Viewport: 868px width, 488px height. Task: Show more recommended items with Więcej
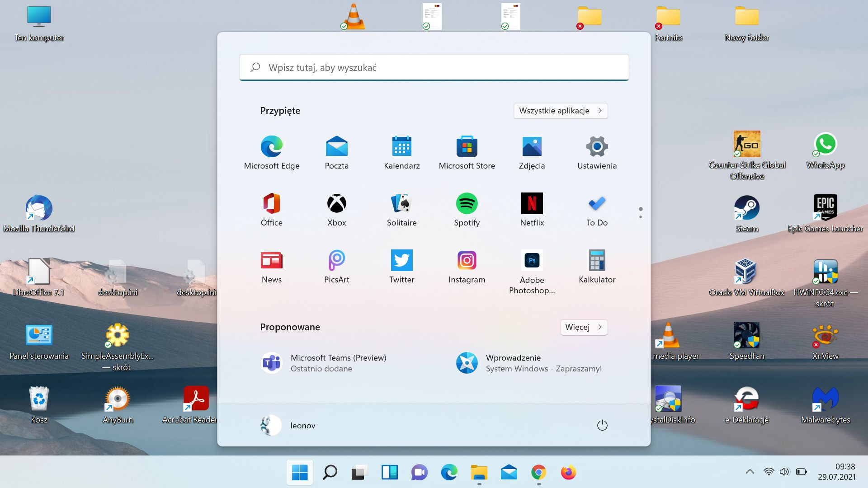[584, 327]
